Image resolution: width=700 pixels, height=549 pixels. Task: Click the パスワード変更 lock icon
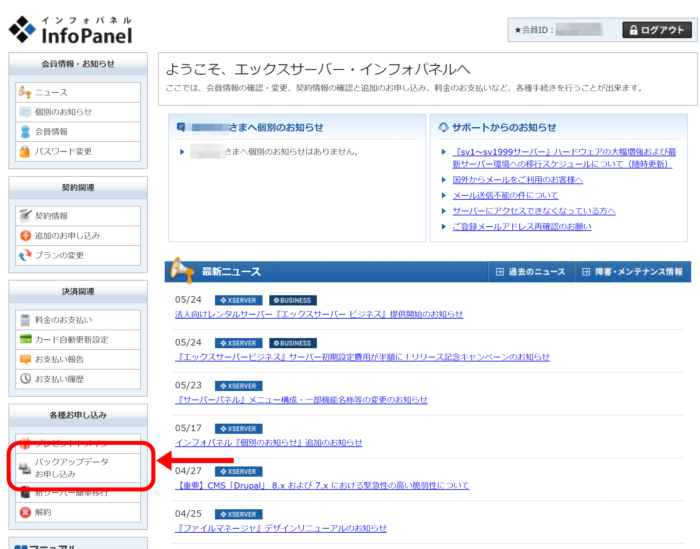click(x=26, y=152)
